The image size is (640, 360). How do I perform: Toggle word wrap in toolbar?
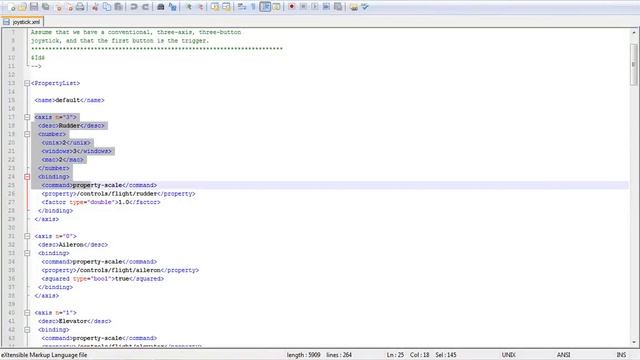pos(242,7)
